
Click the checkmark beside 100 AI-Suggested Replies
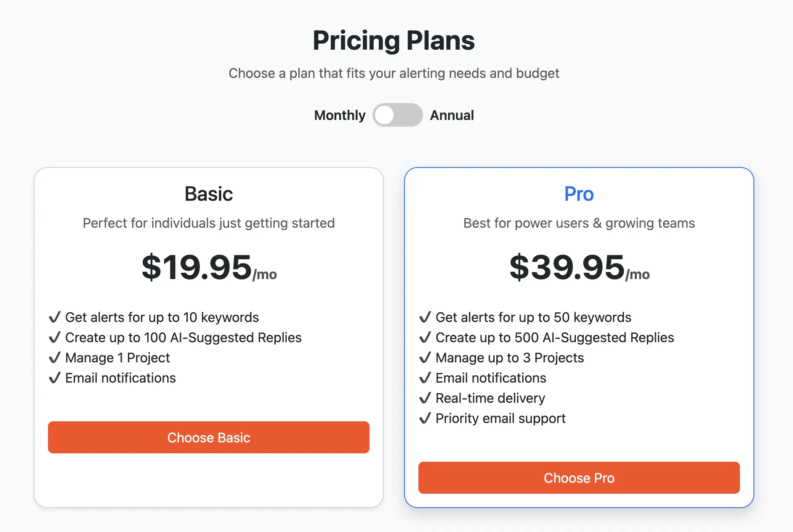coord(55,337)
